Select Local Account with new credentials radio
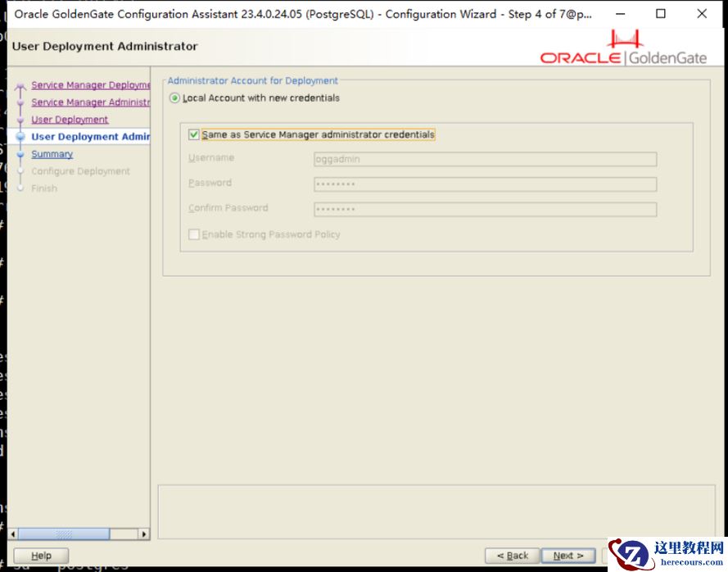Image resolution: width=728 pixels, height=572 pixels. click(x=174, y=98)
